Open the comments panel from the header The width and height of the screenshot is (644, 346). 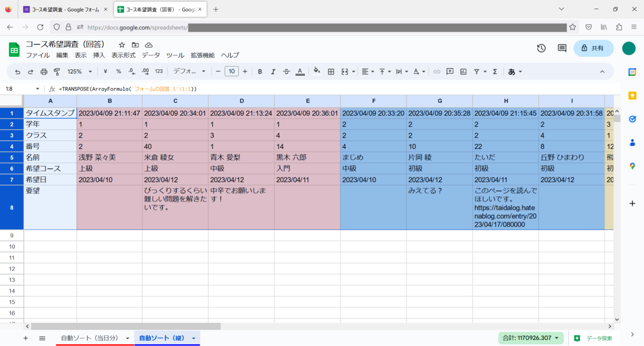tap(562, 48)
